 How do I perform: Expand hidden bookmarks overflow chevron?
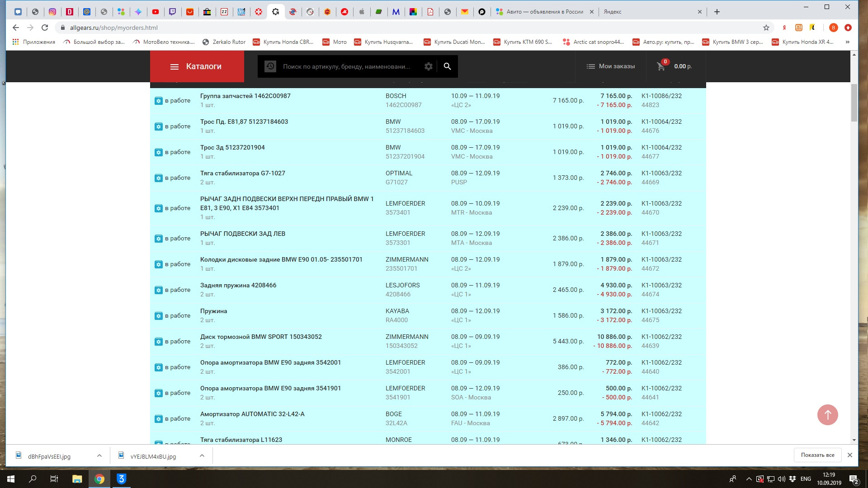pyautogui.click(x=847, y=42)
